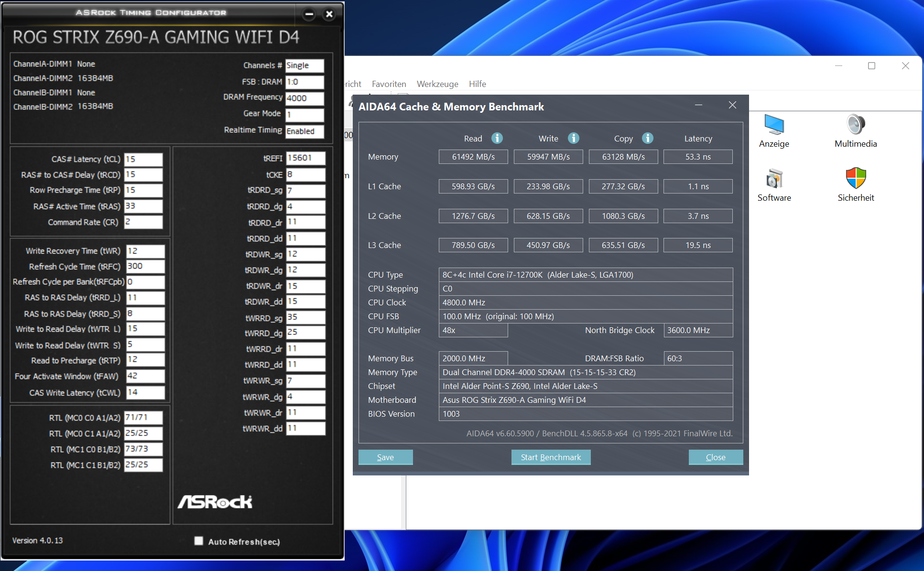The width and height of the screenshot is (924, 571).
Task: Minimize the AIDA64 Cache & Memory Benchmark dialog
Action: coord(698,105)
